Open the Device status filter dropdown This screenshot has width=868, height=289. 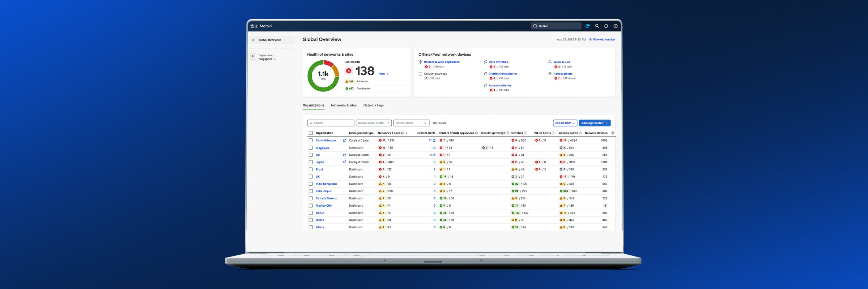click(x=411, y=123)
